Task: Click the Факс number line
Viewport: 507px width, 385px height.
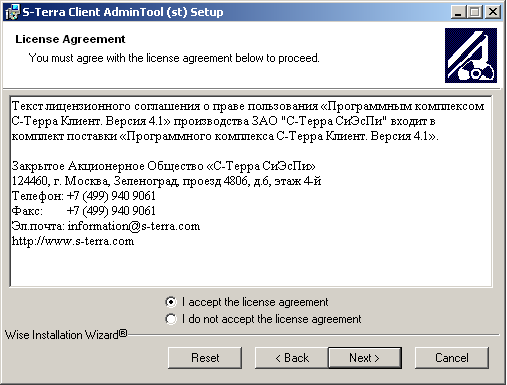Action: pos(84,211)
